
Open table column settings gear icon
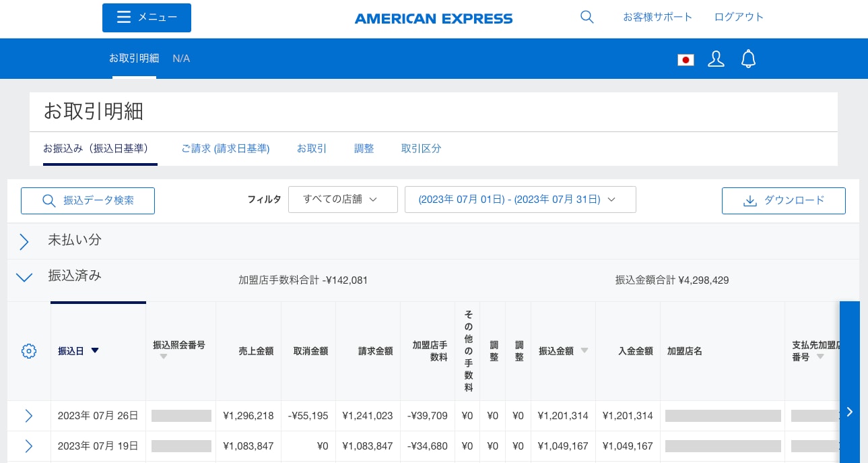pyautogui.click(x=28, y=351)
